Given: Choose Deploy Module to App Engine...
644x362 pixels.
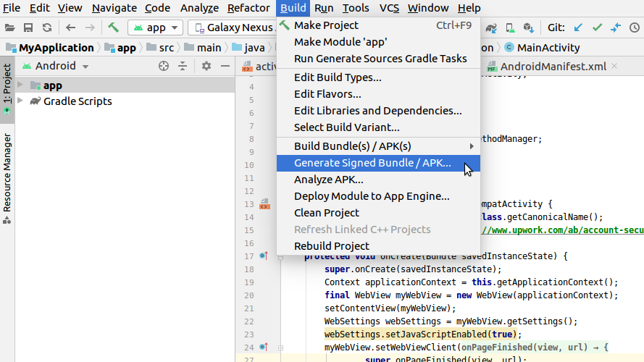Looking at the screenshot, I should tap(378, 196).
